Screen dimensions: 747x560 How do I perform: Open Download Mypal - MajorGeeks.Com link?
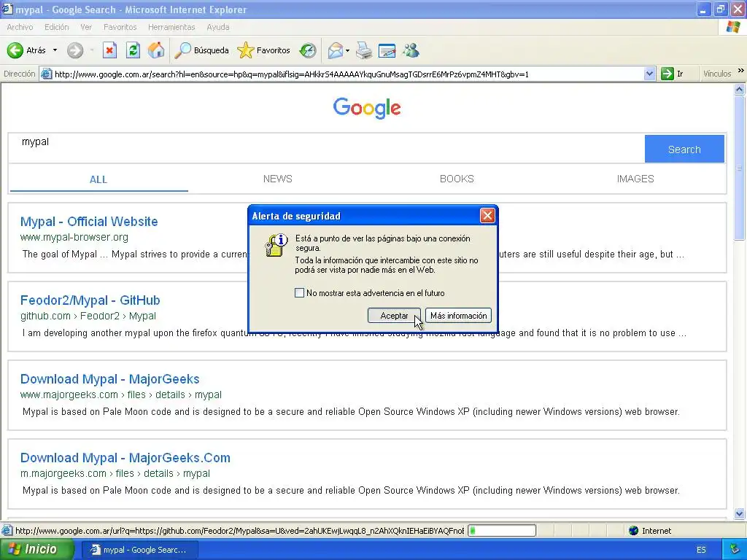(x=125, y=458)
